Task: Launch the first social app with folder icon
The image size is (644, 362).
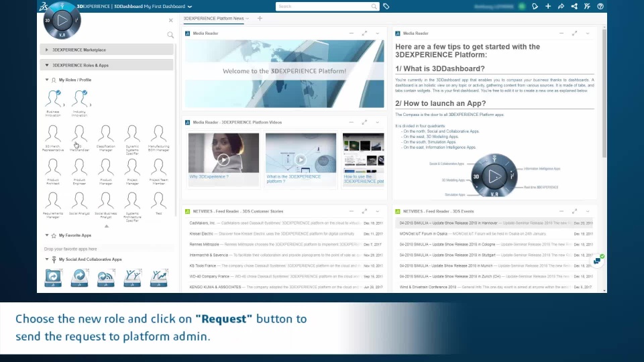Action: pos(53,278)
